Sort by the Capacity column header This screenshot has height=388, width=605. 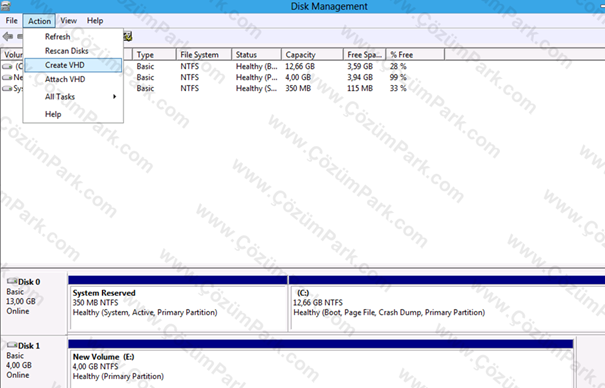313,55
